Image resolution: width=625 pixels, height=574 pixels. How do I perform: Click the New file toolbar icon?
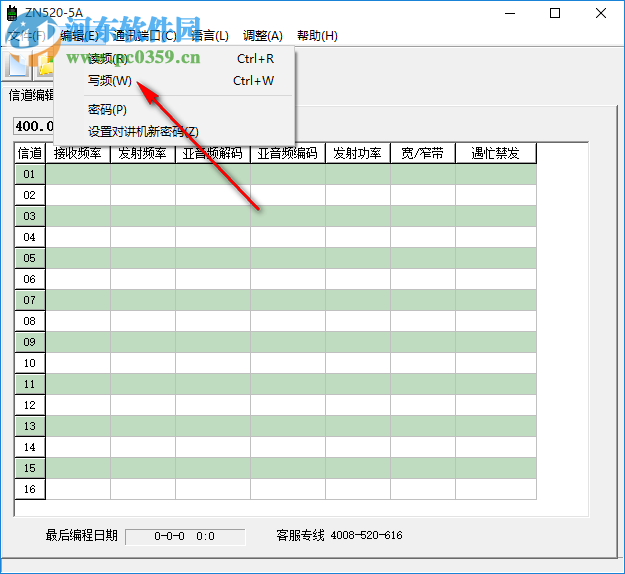17,64
